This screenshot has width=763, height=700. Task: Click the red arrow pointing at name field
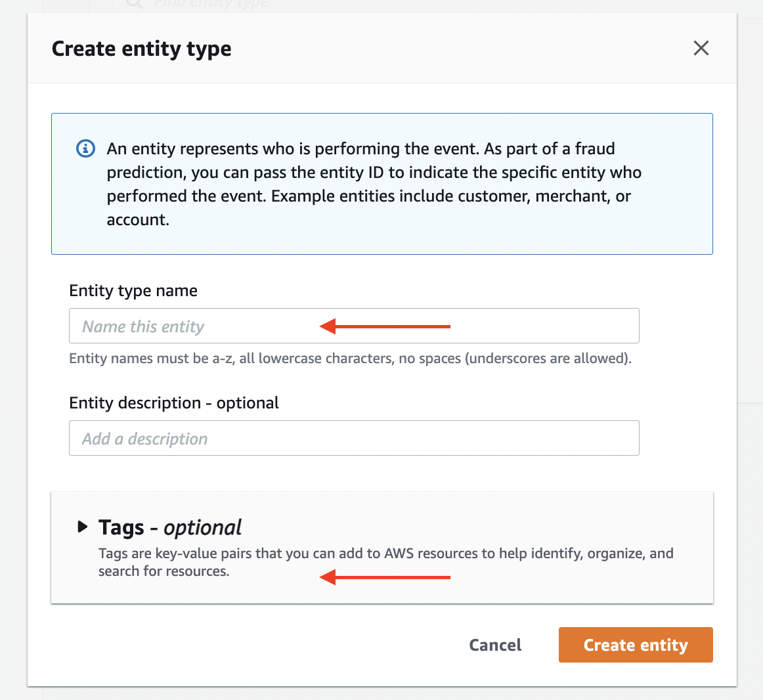[x=385, y=326]
